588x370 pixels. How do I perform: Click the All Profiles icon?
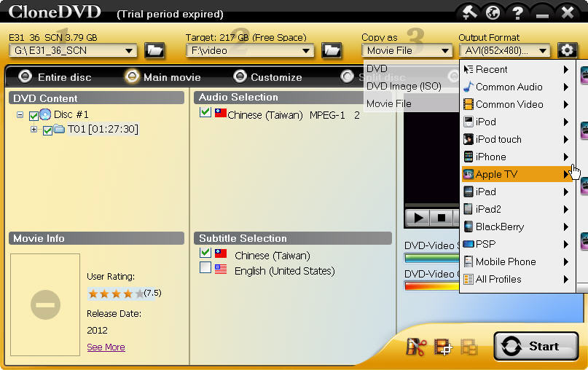(469, 279)
